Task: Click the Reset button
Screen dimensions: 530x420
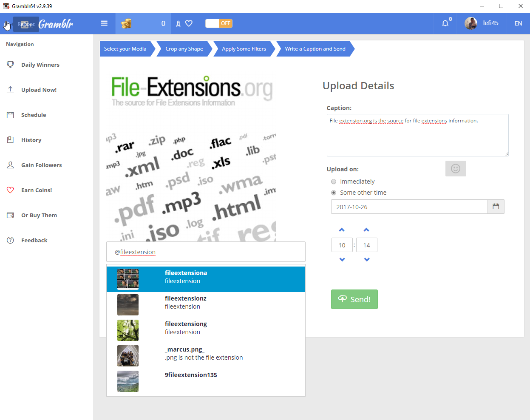Action: (x=26, y=24)
